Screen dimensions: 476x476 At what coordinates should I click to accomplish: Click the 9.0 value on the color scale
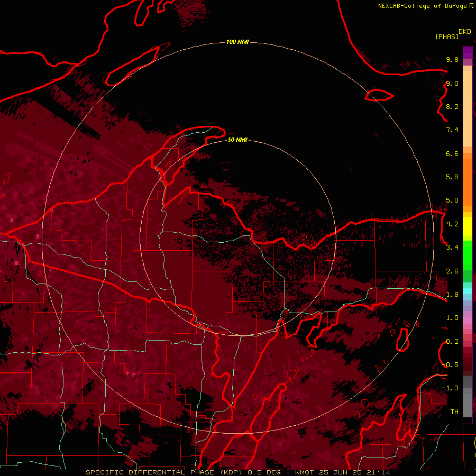[x=452, y=83]
